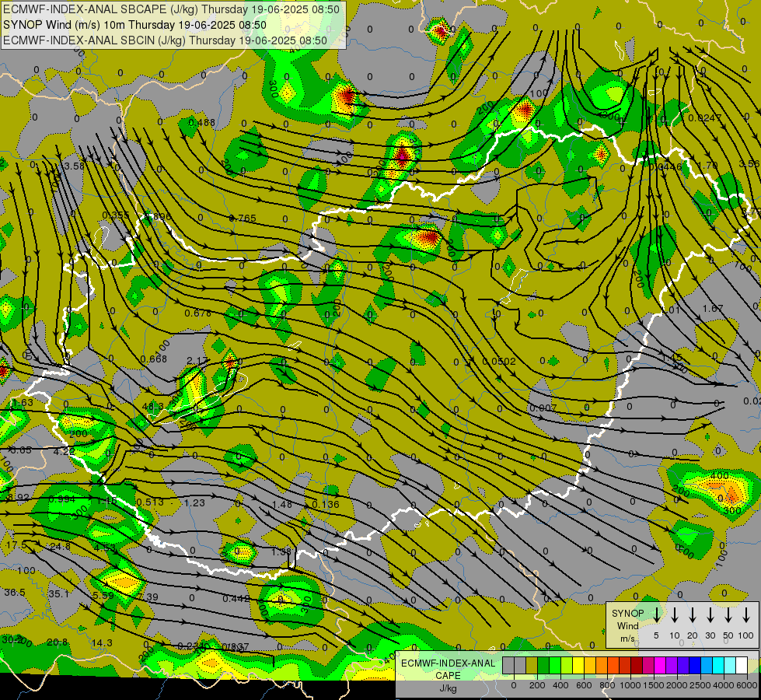Click the SBCAPE title line in header box

(171, 9)
